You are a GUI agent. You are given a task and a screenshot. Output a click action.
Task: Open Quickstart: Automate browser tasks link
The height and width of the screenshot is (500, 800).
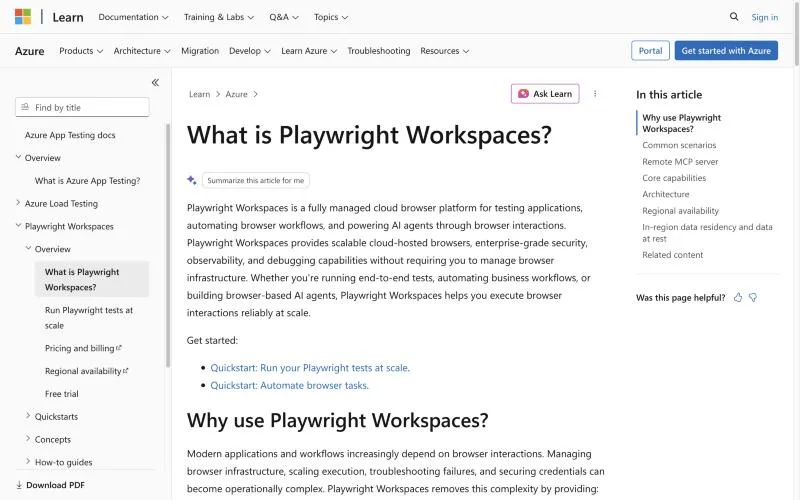[289, 385]
